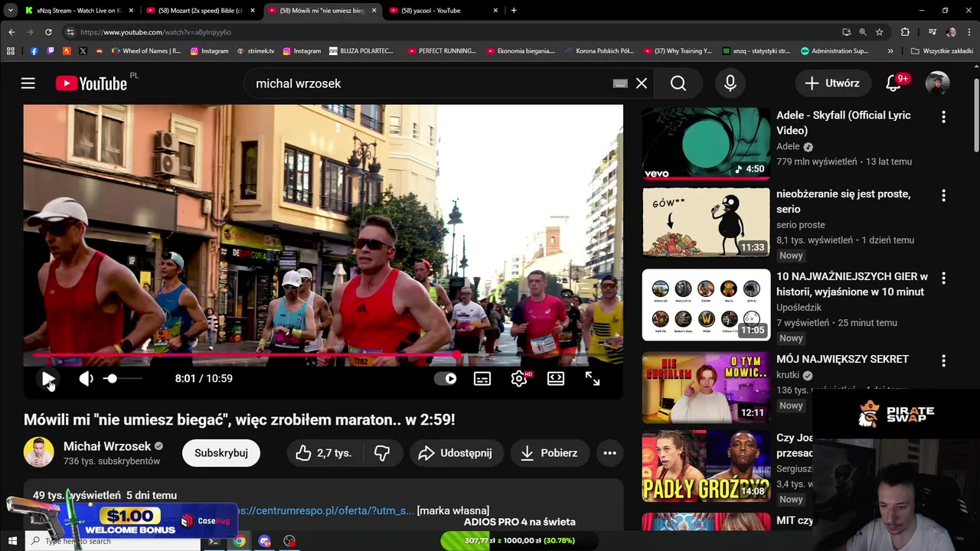Open the Windows Start menu
This screenshot has height=551, width=980.
pos(12,541)
